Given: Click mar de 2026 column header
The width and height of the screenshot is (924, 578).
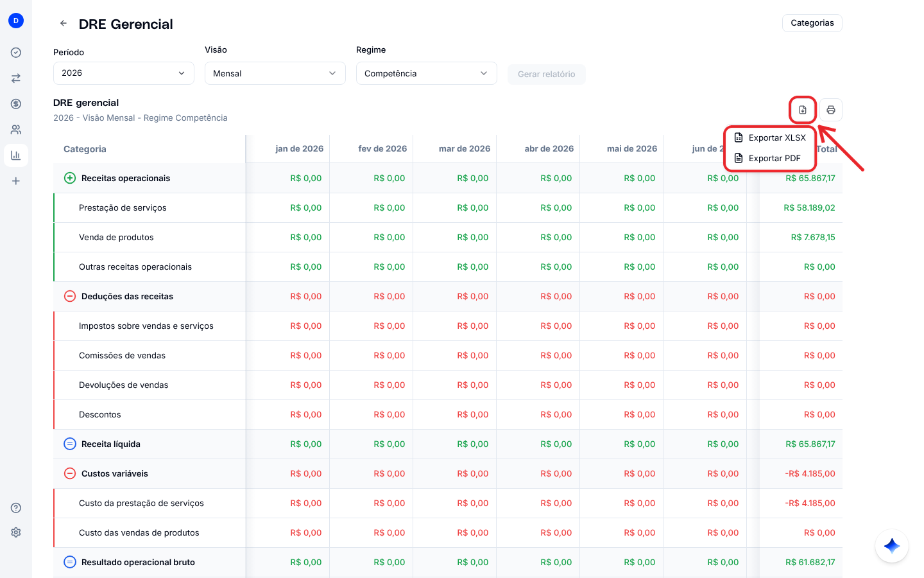Looking at the screenshot, I should [x=465, y=148].
